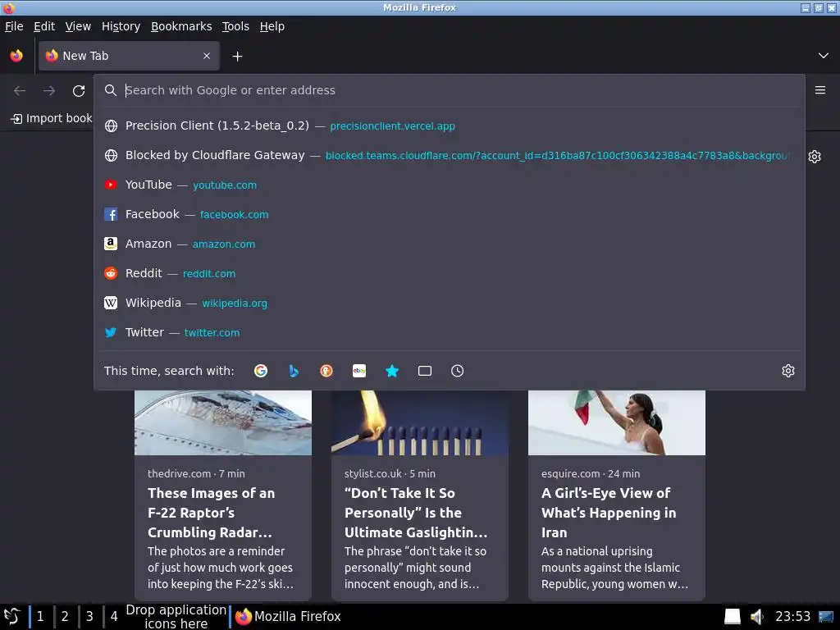Switch to workspace 3 in taskbar
The height and width of the screenshot is (630, 840).
pos(89,617)
